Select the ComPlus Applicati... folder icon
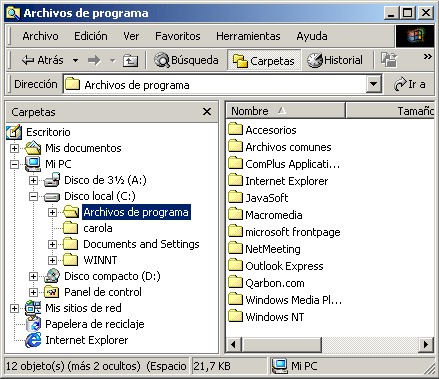This screenshot has height=379, width=439. point(235,163)
